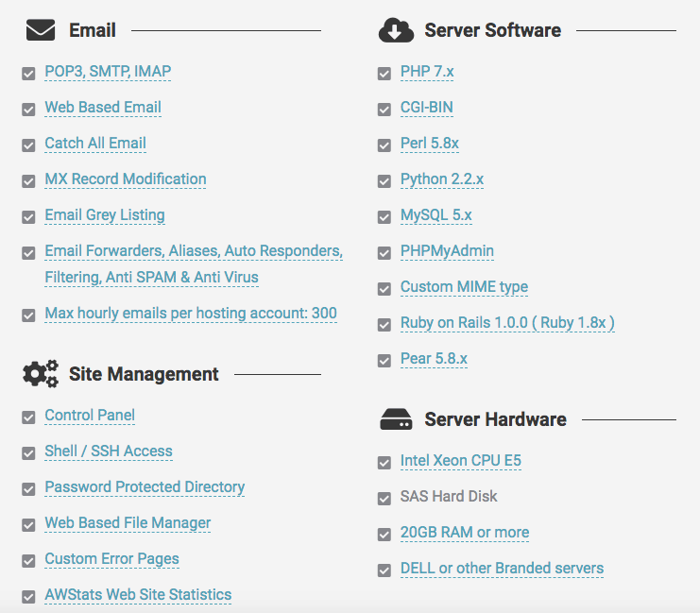Click Max hourly emails per hosting account link
Image resolution: width=700 pixels, height=613 pixels.
click(x=191, y=314)
